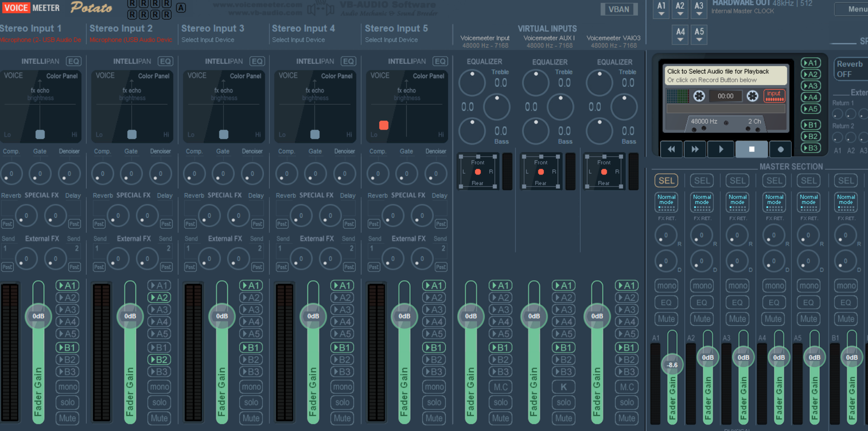Viewport: 868px width, 431px height.
Task: Mute the A2 master bus
Action: pyautogui.click(x=702, y=319)
